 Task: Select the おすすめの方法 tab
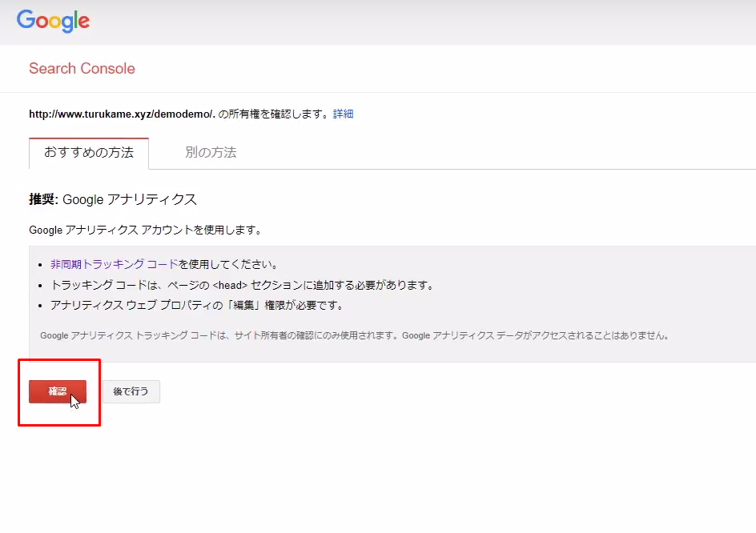click(89, 153)
